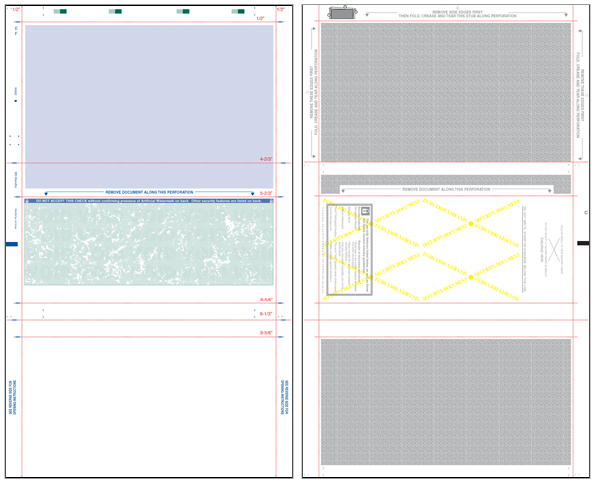Click the solid black bar on right margin

(x=583, y=243)
